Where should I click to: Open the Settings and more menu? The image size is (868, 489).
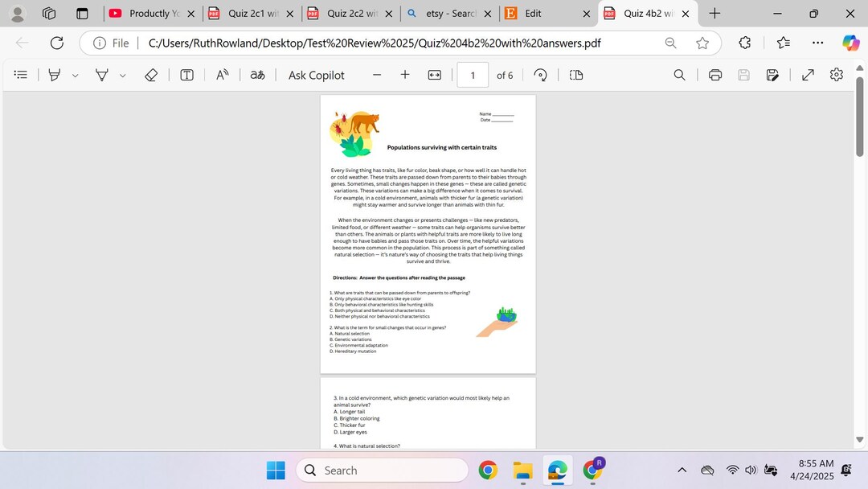click(x=818, y=43)
